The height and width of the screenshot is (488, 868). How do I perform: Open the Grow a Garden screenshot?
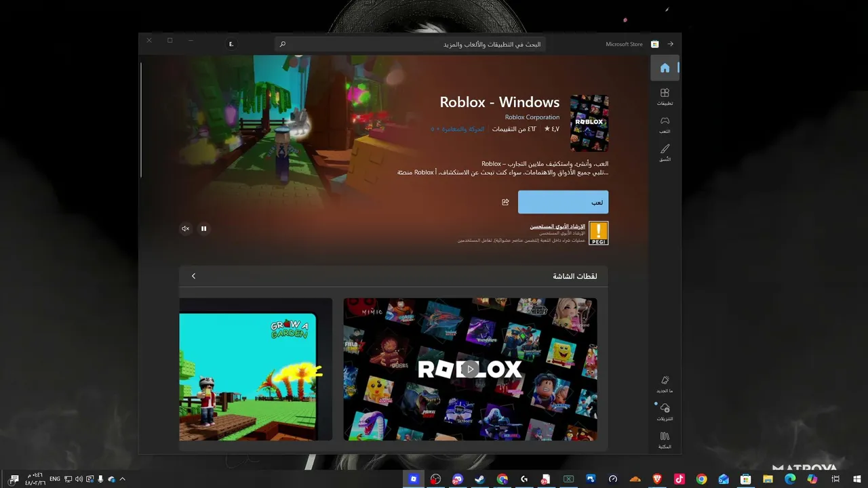pos(256,369)
